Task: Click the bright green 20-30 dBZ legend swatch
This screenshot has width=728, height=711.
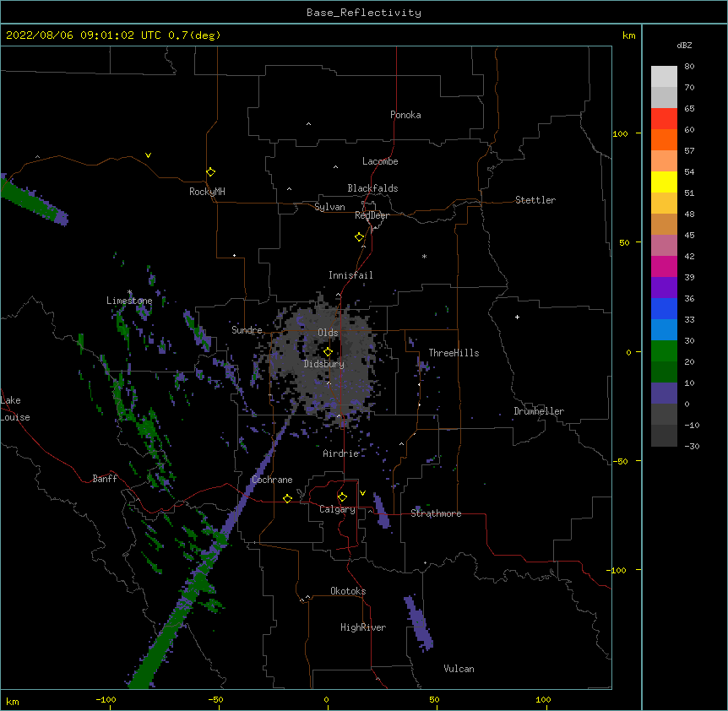Action: (664, 351)
